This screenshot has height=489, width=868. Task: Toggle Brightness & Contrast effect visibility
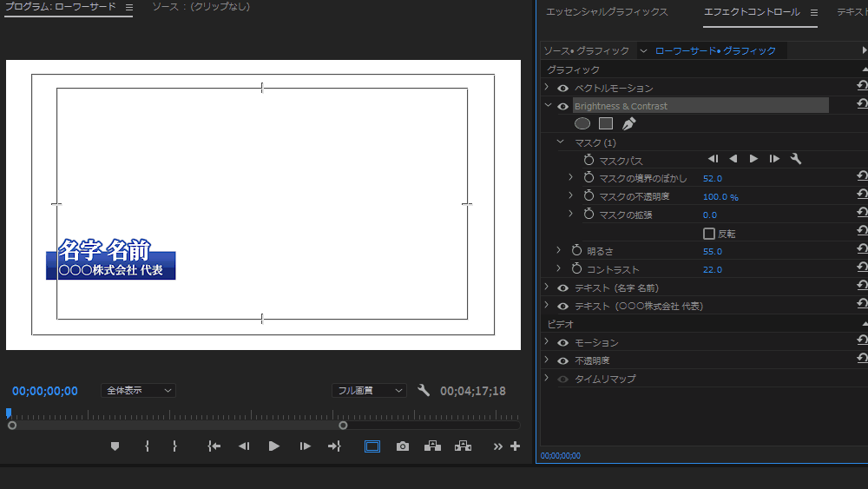point(563,106)
